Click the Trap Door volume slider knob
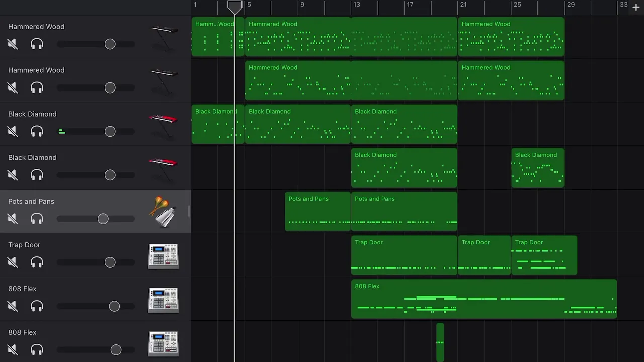 pos(110,262)
